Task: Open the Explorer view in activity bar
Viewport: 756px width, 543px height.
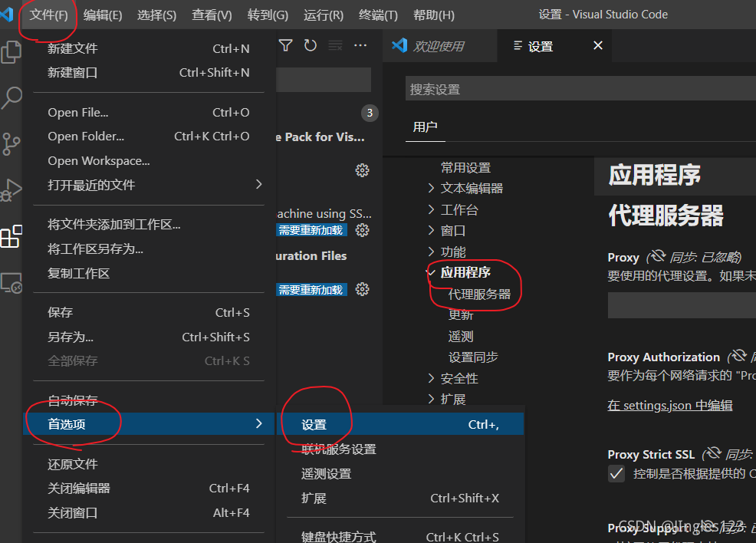Action: 11,51
